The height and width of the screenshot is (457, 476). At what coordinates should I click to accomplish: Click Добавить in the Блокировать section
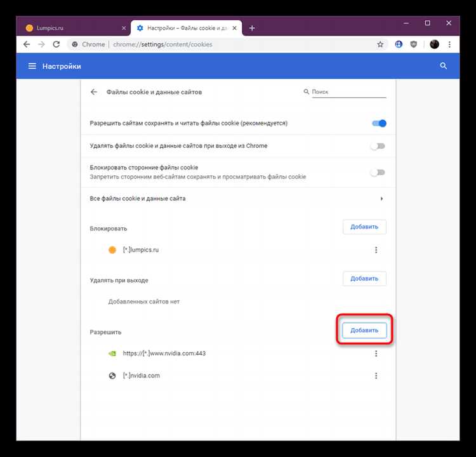364,227
